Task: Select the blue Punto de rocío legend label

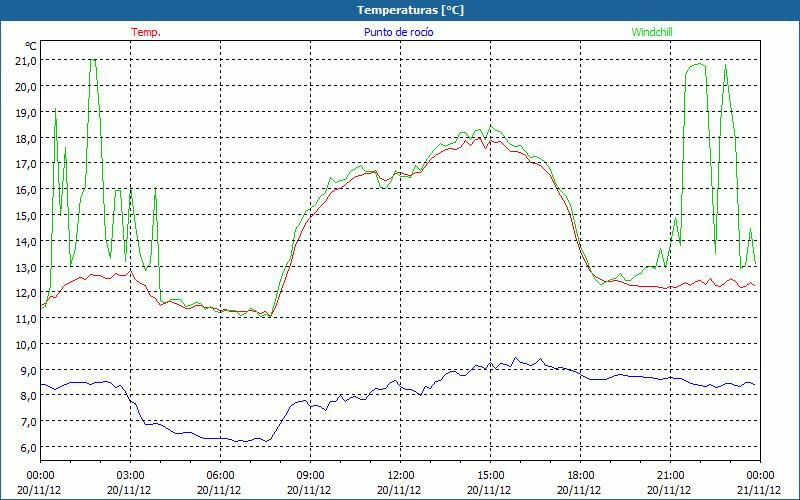Action: pyautogui.click(x=398, y=32)
